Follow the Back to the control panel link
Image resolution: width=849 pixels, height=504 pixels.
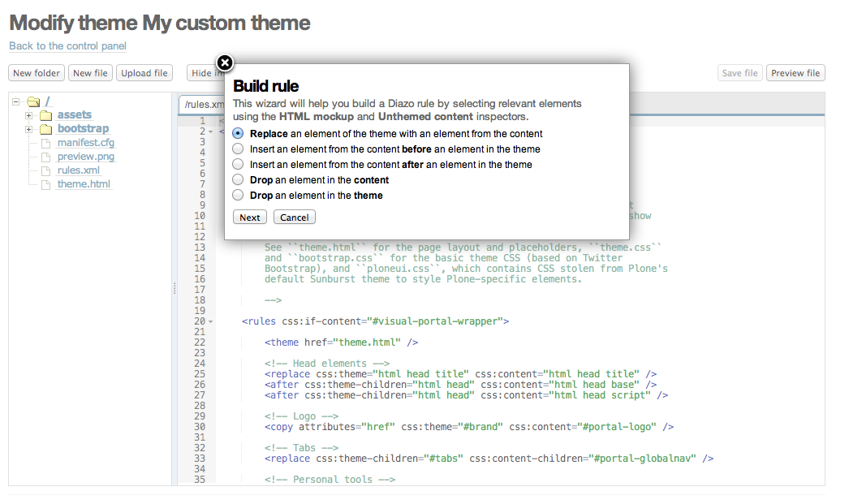pos(67,46)
